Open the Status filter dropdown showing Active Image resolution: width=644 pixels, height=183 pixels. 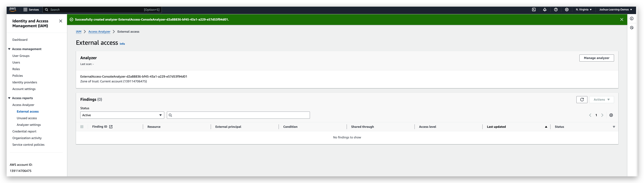click(x=122, y=115)
